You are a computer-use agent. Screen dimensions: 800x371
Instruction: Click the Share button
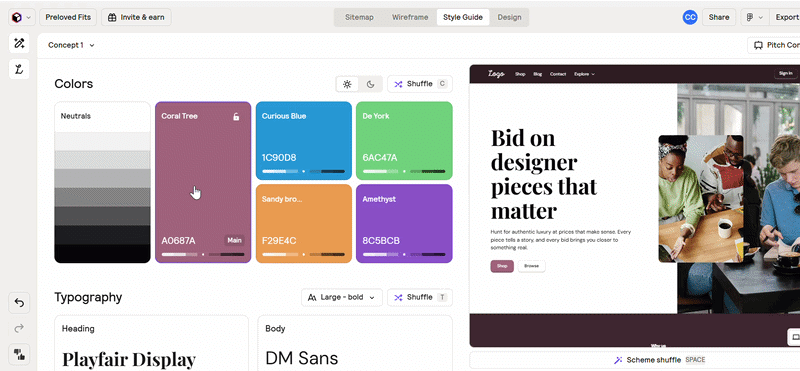[x=719, y=17]
